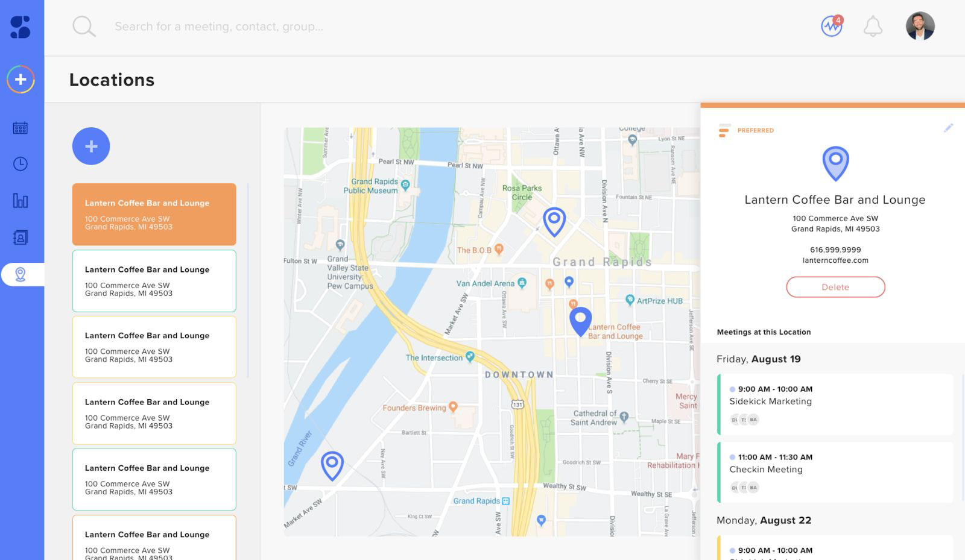Click the app logo in the sidebar

[x=21, y=27]
